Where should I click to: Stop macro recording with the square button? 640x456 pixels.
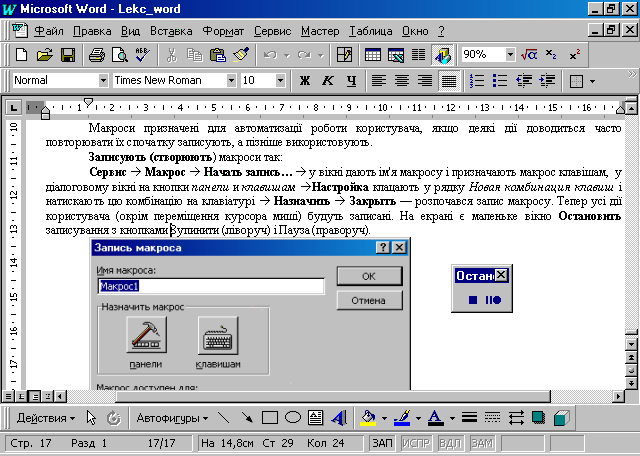(473, 300)
